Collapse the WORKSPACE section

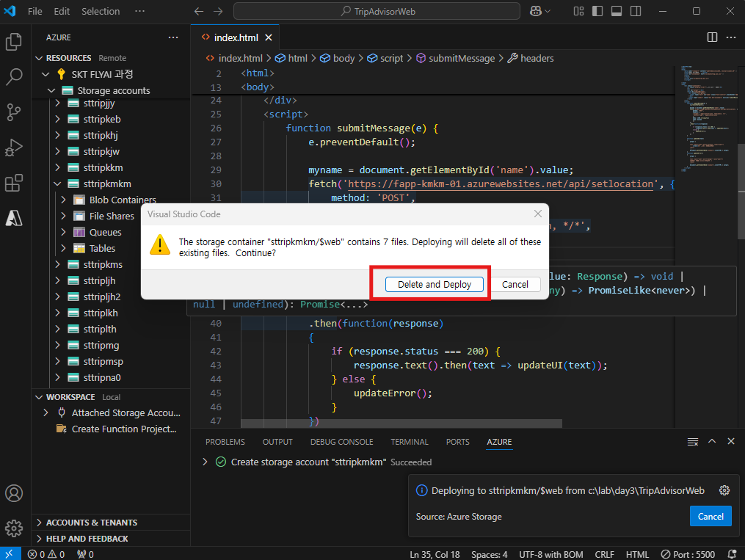(x=39, y=397)
